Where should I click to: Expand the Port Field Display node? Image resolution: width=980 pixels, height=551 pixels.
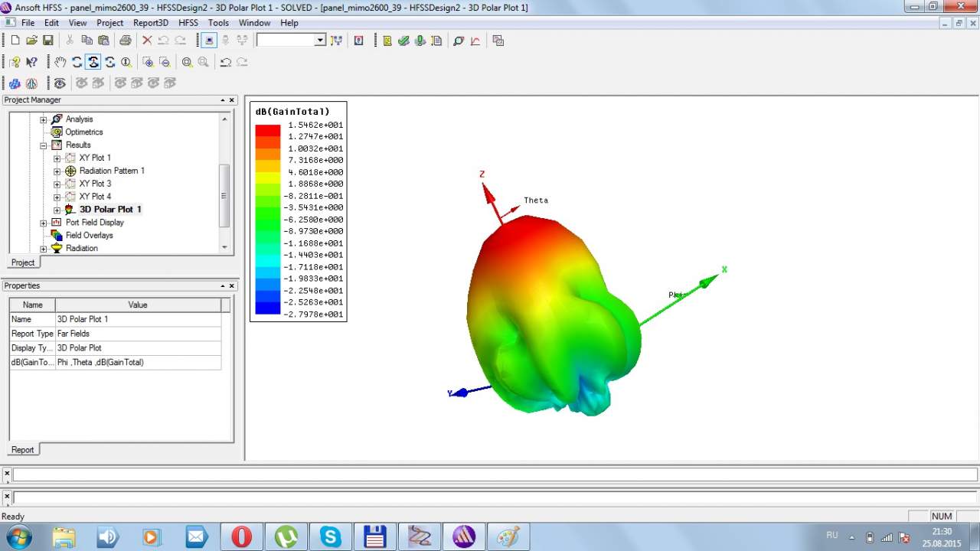click(x=44, y=223)
